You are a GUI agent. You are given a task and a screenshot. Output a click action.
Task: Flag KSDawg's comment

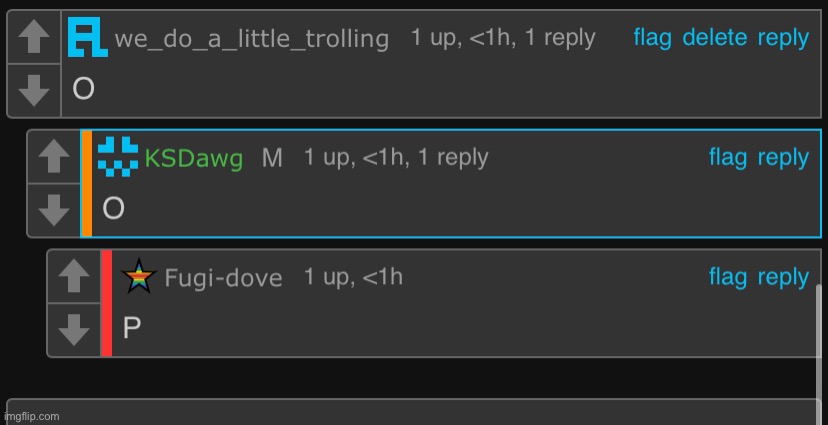(728, 157)
